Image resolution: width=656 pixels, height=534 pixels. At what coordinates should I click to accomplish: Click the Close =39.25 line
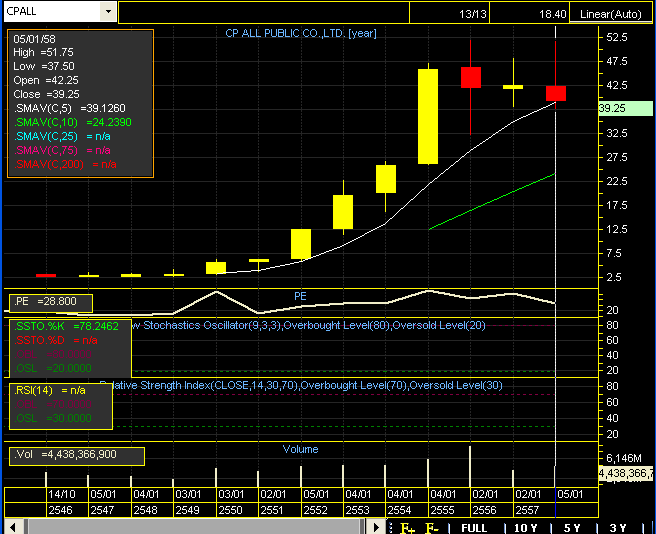46,94
